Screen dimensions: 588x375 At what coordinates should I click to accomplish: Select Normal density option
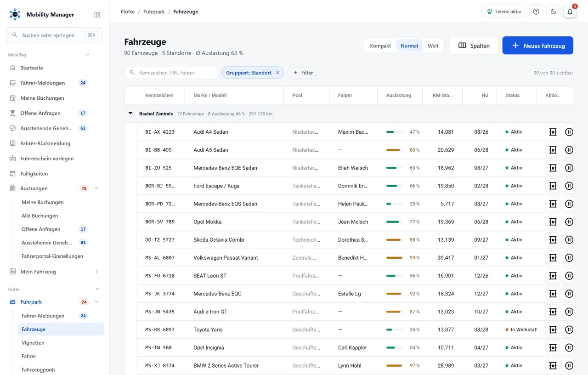pos(409,46)
